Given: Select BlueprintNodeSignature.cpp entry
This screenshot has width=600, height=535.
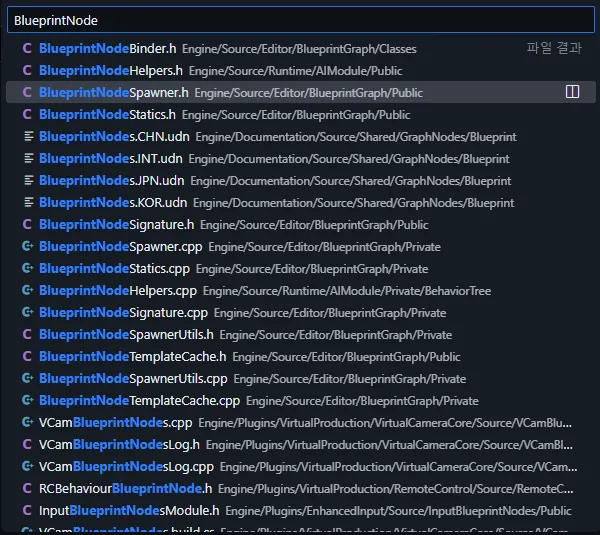Looking at the screenshot, I should coord(301,312).
